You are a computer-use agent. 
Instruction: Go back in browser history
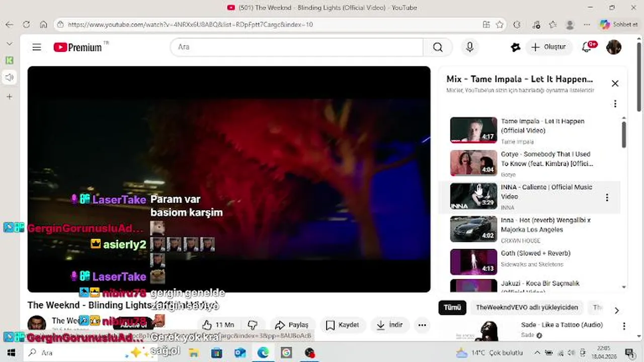click(x=9, y=24)
